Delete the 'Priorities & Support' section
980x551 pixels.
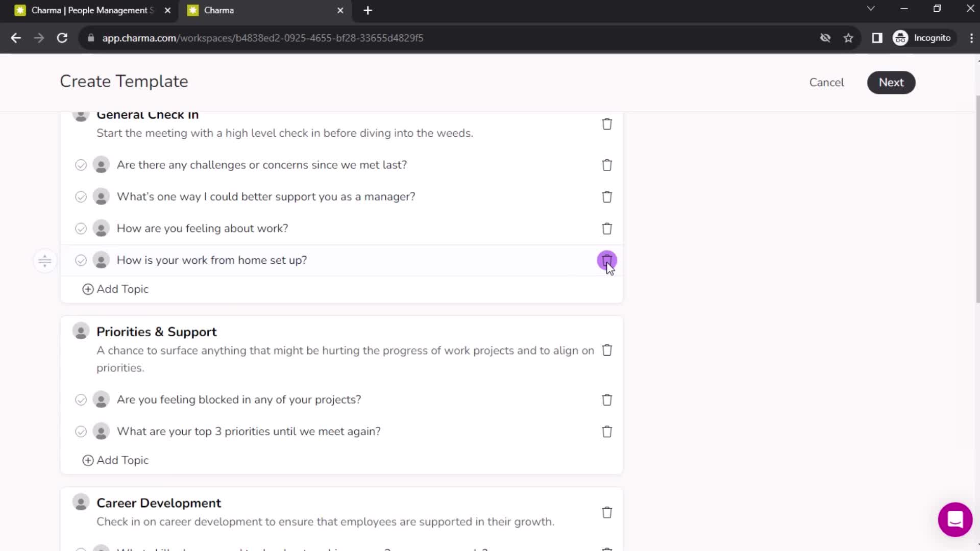pyautogui.click(x=606, y=350)
